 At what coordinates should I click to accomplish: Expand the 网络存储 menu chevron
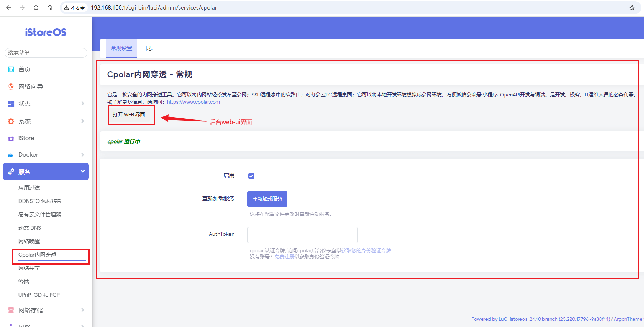[83, 310]
